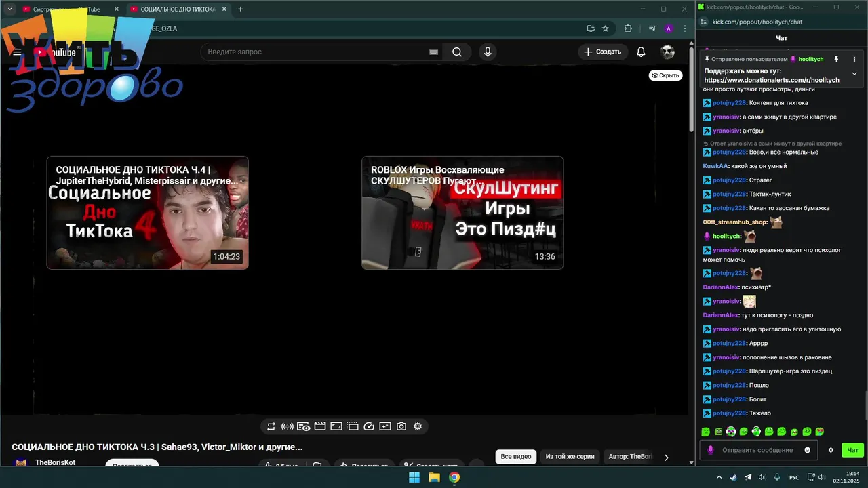868x488 pixels.
Task: Click the cinema clapperboard icon in the player toolbar
Action: tap(320, 426)
